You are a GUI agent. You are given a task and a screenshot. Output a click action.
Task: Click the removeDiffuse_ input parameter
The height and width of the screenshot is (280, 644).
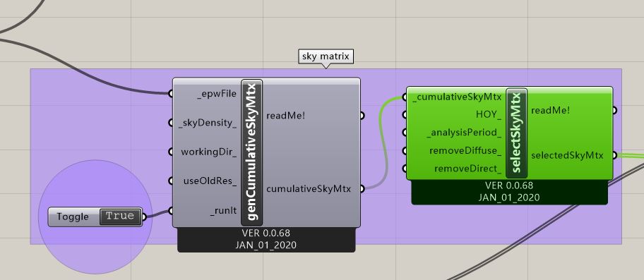click(x=465, y=150)
